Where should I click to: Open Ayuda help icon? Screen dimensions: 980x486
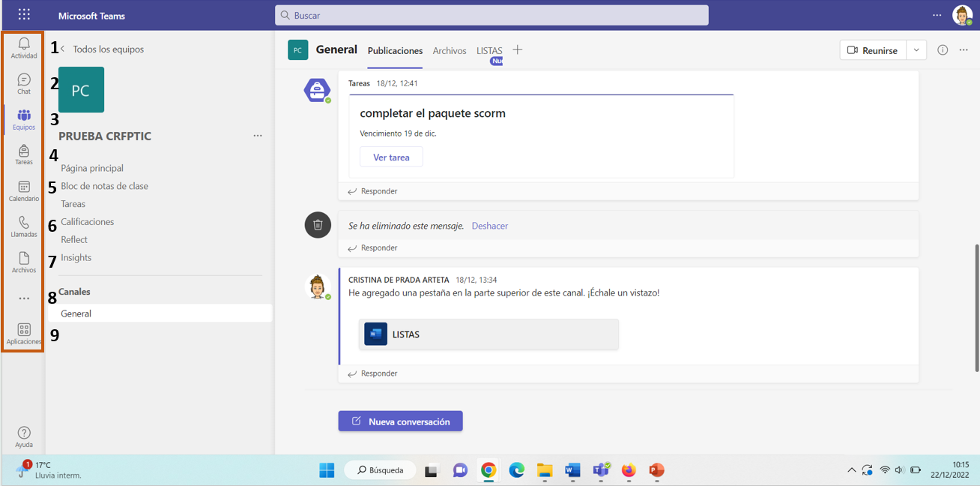tap(24, 436)
